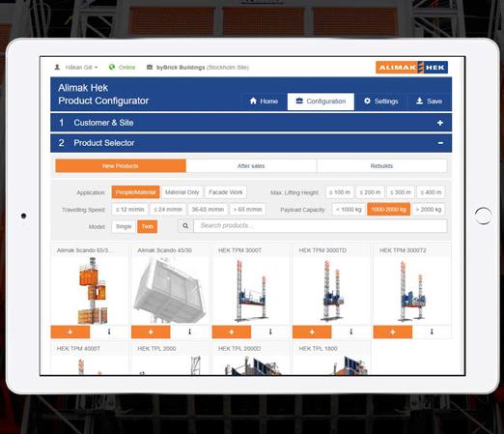Switch to the After sales tab

[x=251, y=166]
